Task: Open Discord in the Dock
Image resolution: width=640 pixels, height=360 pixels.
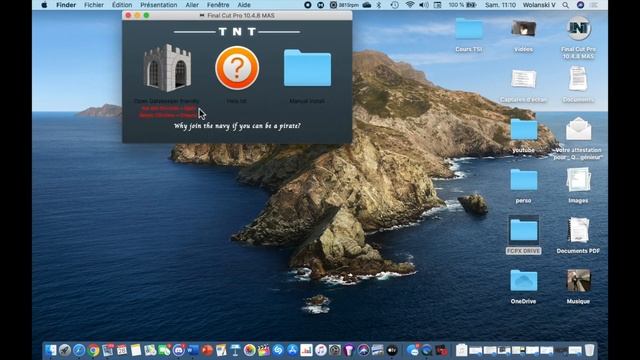Action: click(178, 350)
